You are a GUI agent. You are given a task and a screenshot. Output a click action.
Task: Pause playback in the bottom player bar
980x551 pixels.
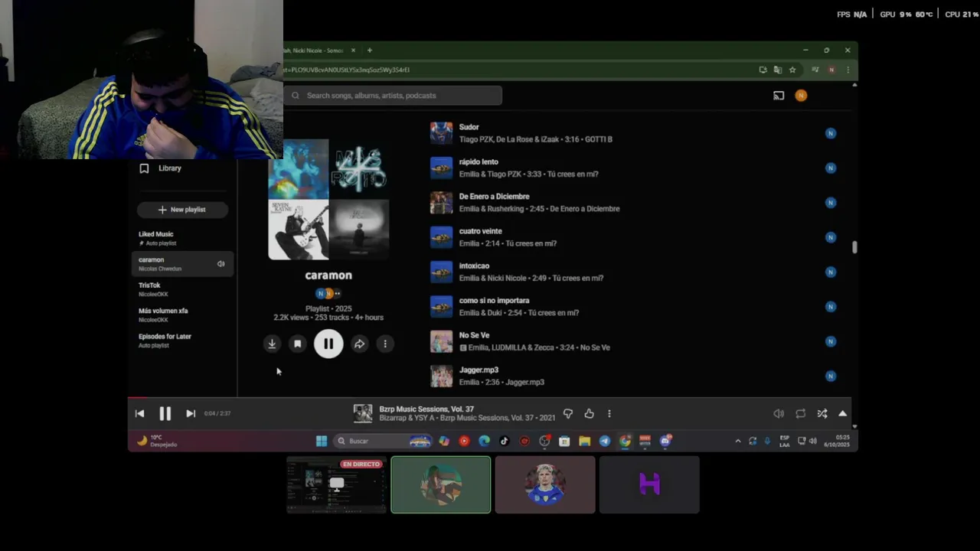point(165,413)
